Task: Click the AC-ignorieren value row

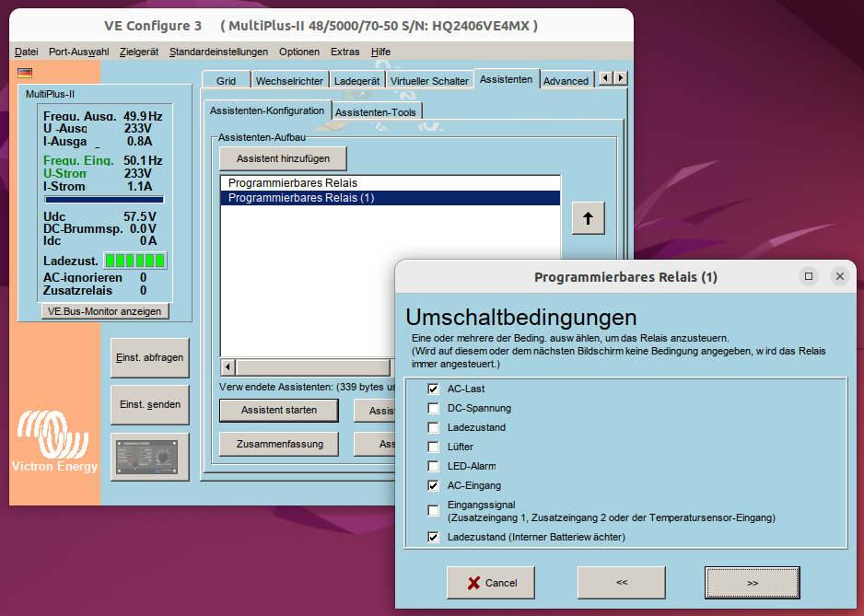Action: [95, 277]
